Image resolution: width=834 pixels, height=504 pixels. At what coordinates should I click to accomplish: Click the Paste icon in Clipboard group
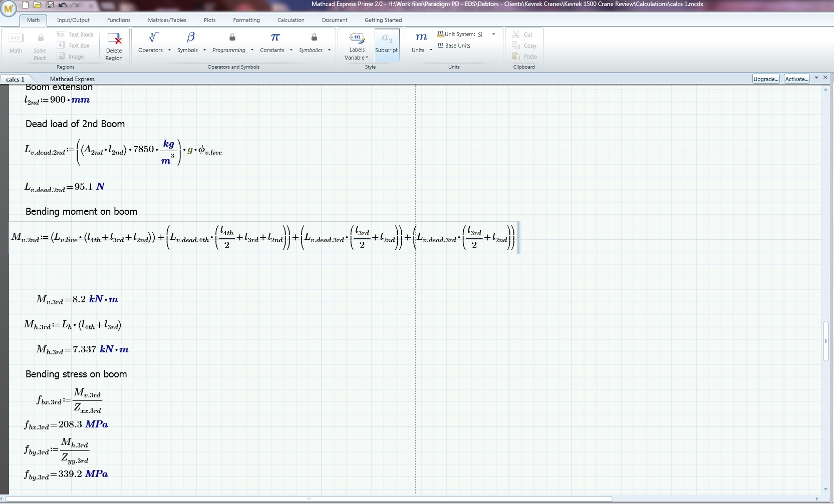tap(516, 57)
